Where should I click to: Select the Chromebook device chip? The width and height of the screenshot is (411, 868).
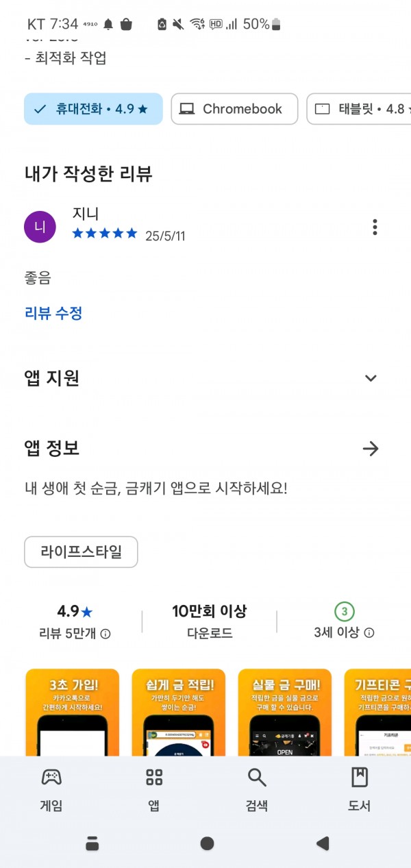[234, 109]
